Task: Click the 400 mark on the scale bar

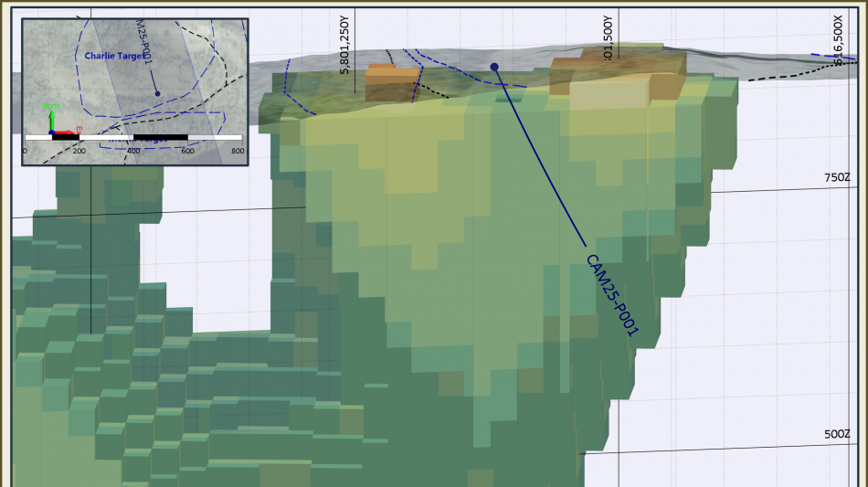Action: 133,151
